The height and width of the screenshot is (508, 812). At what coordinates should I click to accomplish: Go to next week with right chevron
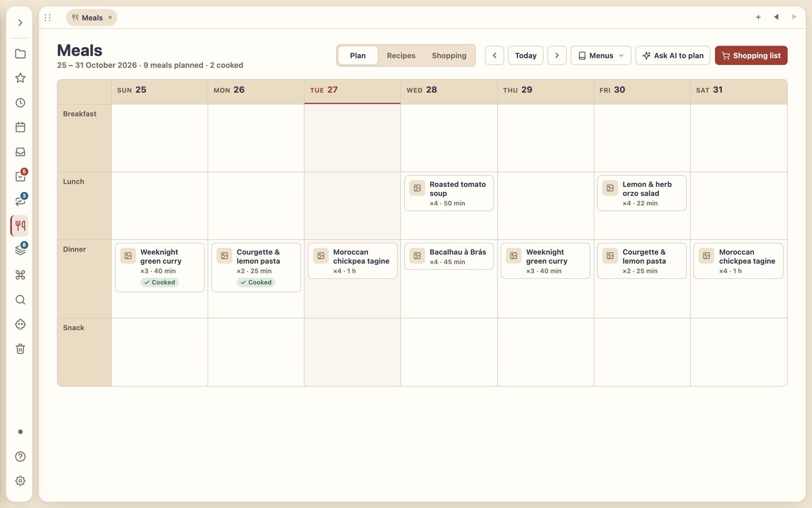[557, 56]
